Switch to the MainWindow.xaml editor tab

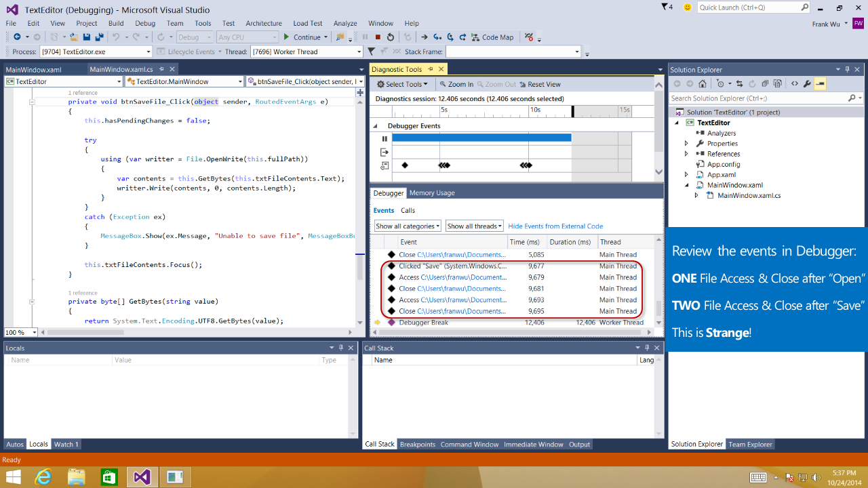33,69
